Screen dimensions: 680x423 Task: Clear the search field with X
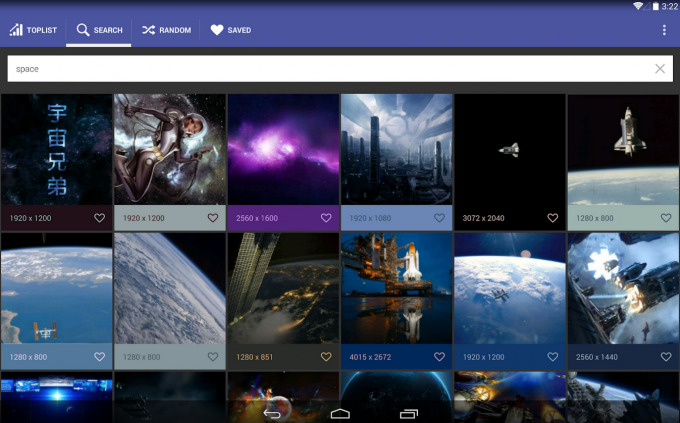(660, 69)
